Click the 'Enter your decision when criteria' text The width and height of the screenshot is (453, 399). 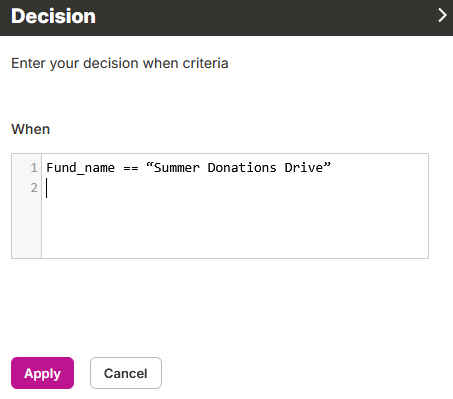(x=120, y=63)
